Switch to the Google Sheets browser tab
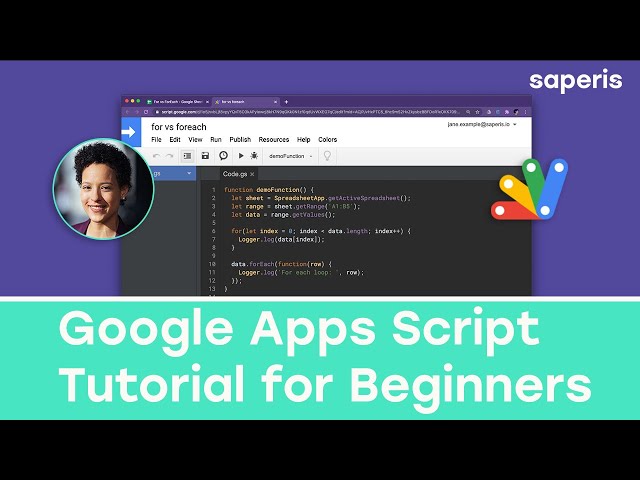 tap(177, 102)
